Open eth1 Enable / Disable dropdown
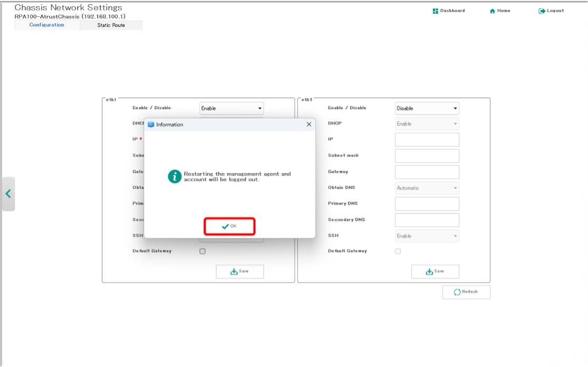This screenshot has height=367, width=588. point(232,109)
